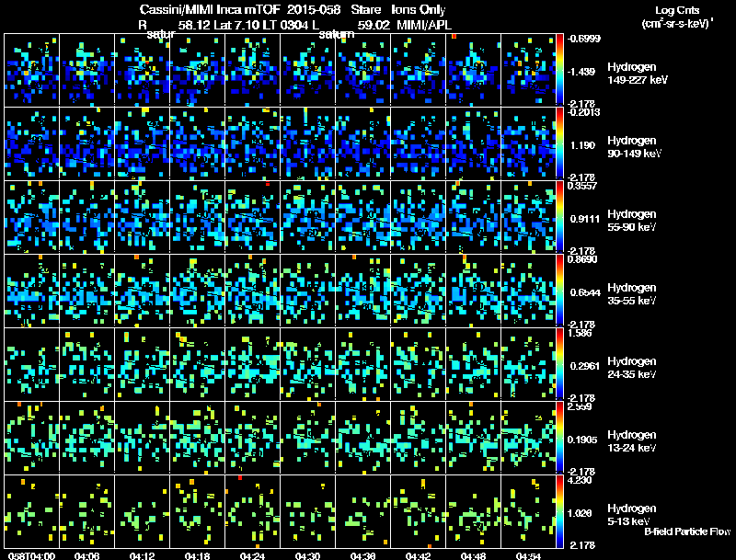Click the 55-90 keV panel at 04:24
The image size is (736, 560).
252,217
